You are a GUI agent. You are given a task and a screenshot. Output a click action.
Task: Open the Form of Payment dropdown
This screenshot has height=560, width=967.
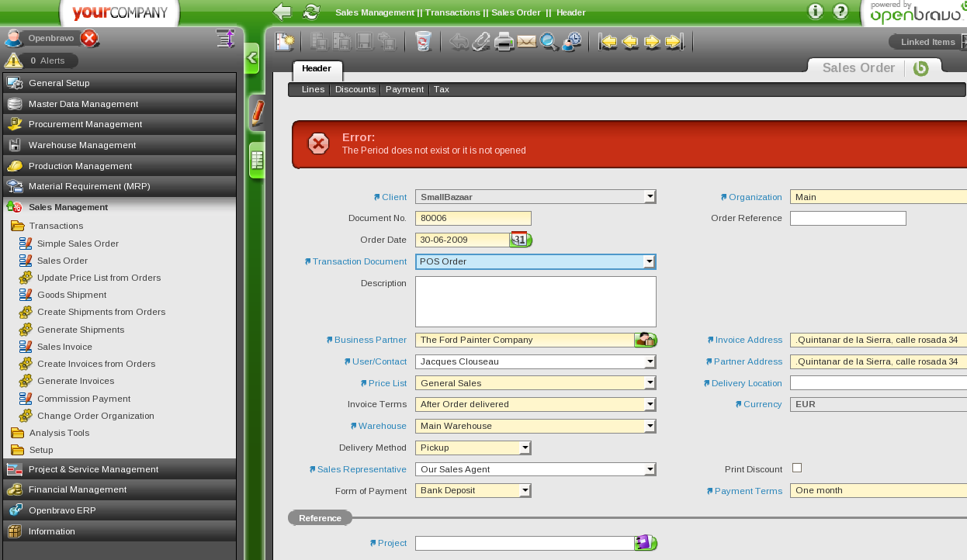525,490
